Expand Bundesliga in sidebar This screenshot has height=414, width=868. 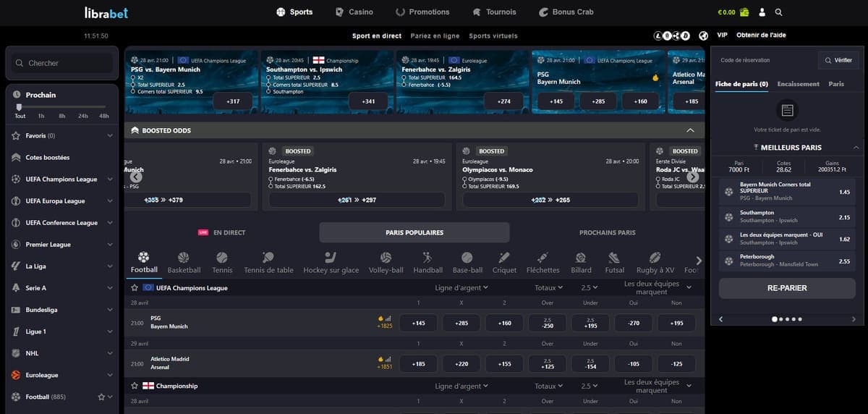click(x=110, y=309)
